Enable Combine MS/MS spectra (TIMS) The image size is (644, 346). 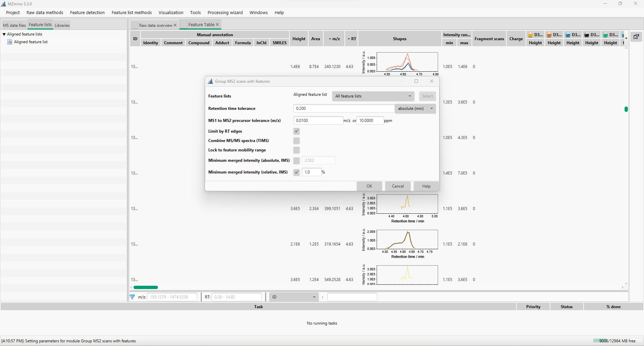296,141
